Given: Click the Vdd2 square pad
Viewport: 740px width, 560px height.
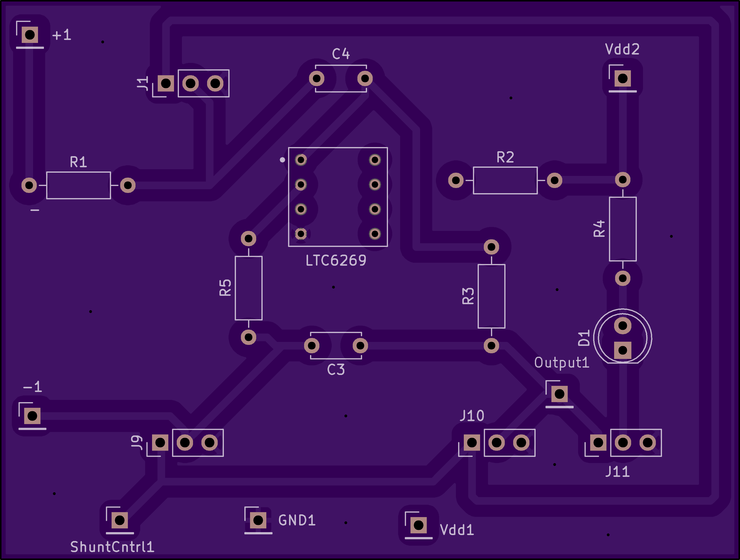Looking at the screenshot, I should pos(623,78).
